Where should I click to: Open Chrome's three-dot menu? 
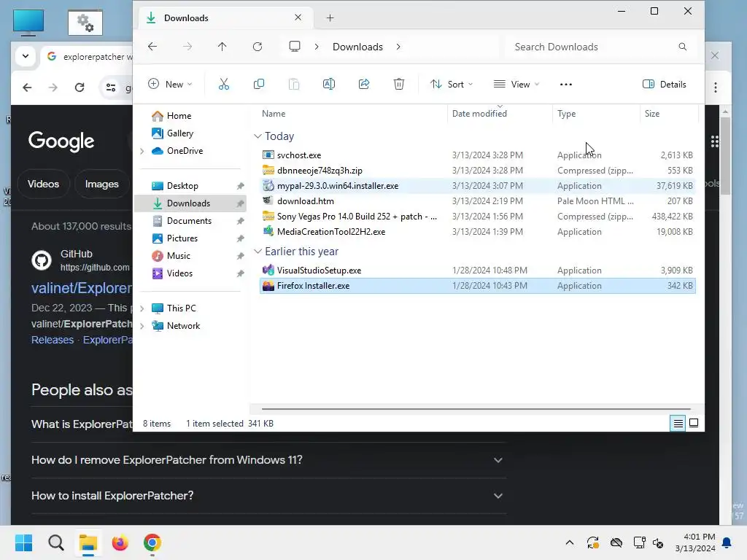click(x=716, y=87)
